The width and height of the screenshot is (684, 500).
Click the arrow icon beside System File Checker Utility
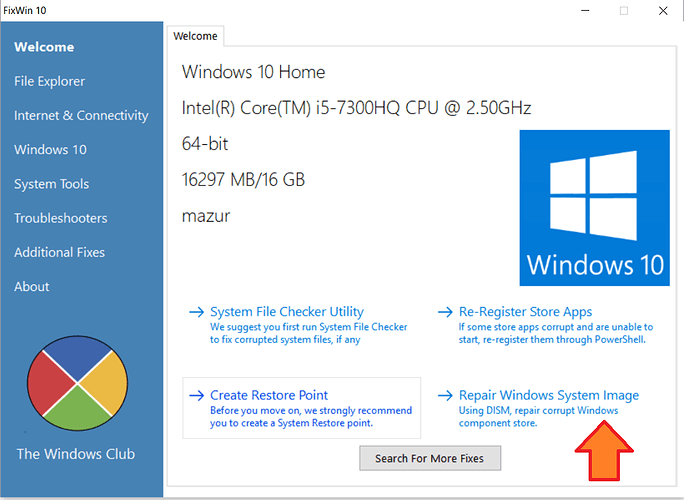pyautogui.click(x=196, y=312)
